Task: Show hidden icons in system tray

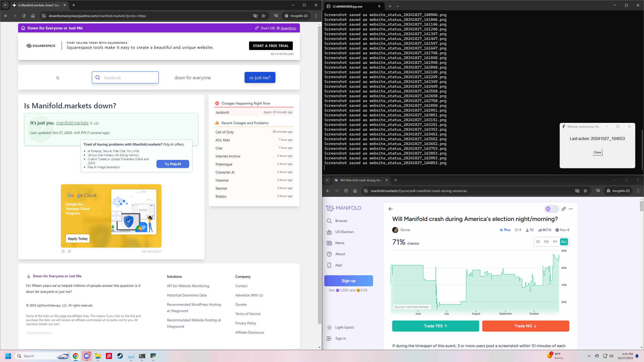Action: click(589, 356)
